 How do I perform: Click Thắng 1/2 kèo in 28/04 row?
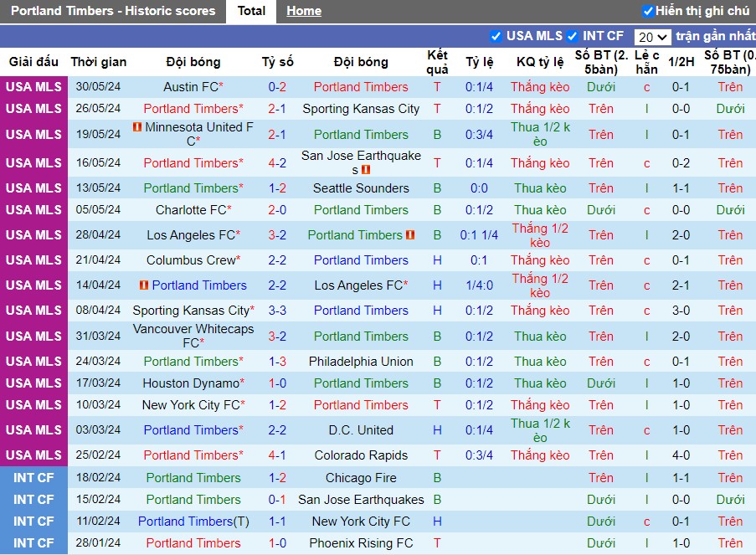pyautogui.click(x=540, y=235)
